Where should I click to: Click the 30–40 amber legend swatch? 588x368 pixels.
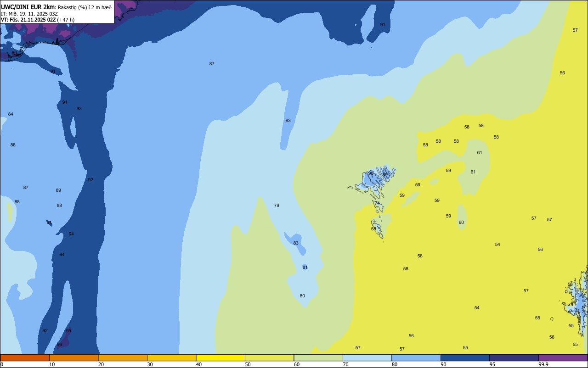[171, 357]
